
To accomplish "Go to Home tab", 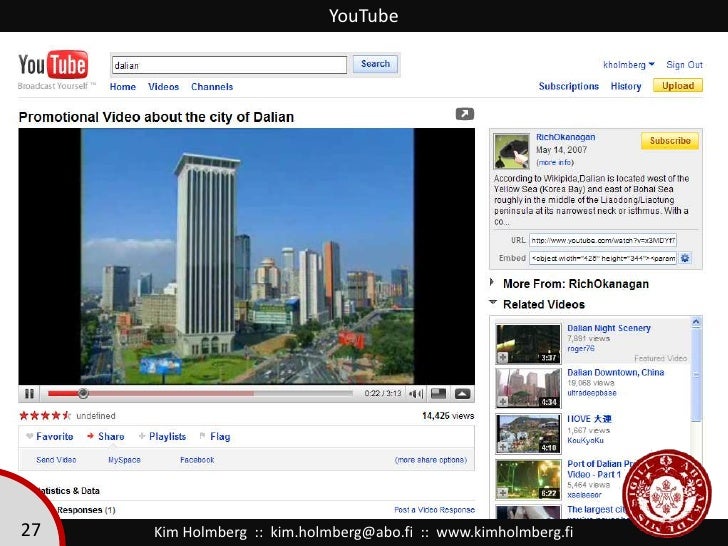I will 123,87.
